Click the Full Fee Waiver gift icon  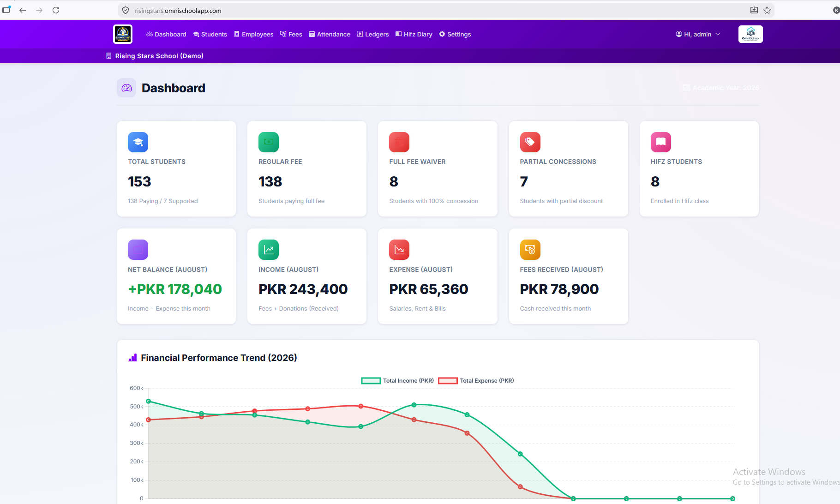[x=399, y=142]
